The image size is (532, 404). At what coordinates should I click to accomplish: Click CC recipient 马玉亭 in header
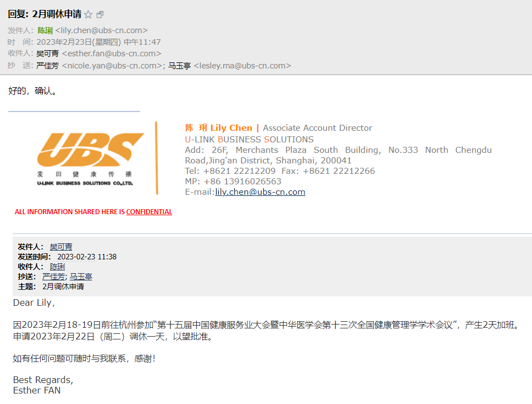tap(180, 66)
